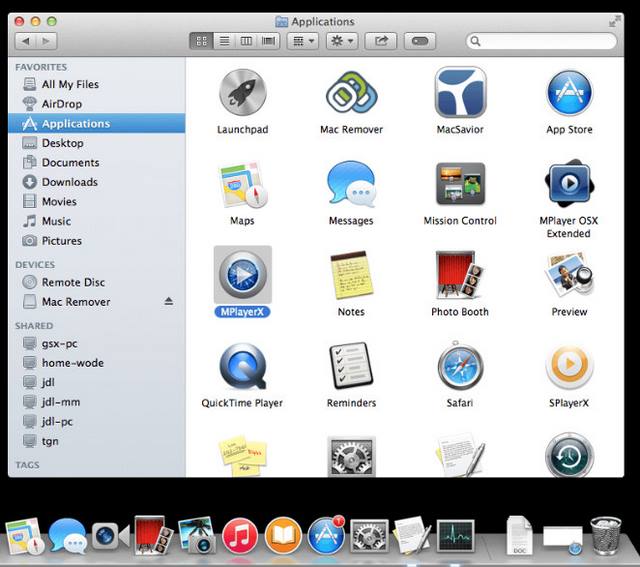
Task: Open the Action gear dropdown menu
Action: 342,41
